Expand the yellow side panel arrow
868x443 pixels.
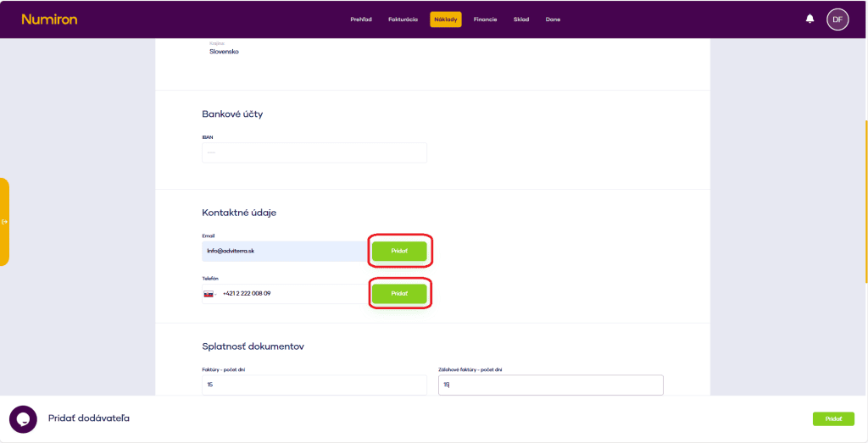[4, 222]
